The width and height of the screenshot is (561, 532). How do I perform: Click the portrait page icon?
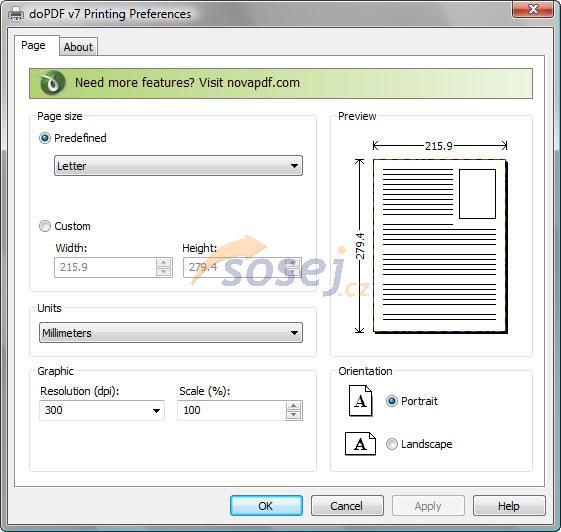pyautogui.click(x=360, y=401)
